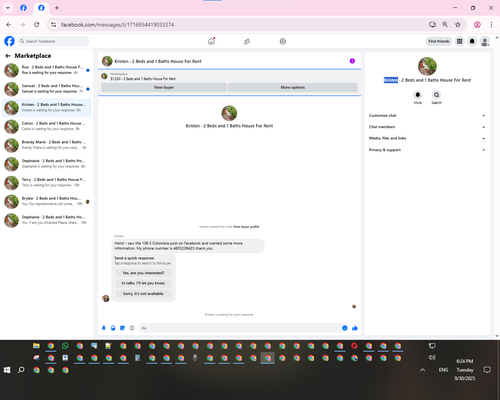This screenshot has height=400, width=500.
Task: Choose a GIF icon in composer
Action: (x=132, y=328)
